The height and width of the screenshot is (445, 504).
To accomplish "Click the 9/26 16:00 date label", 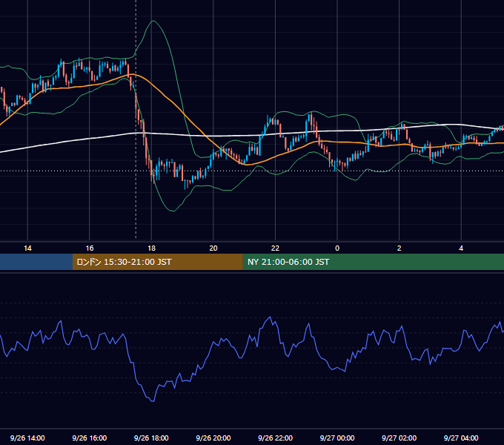I will [90, 438].
